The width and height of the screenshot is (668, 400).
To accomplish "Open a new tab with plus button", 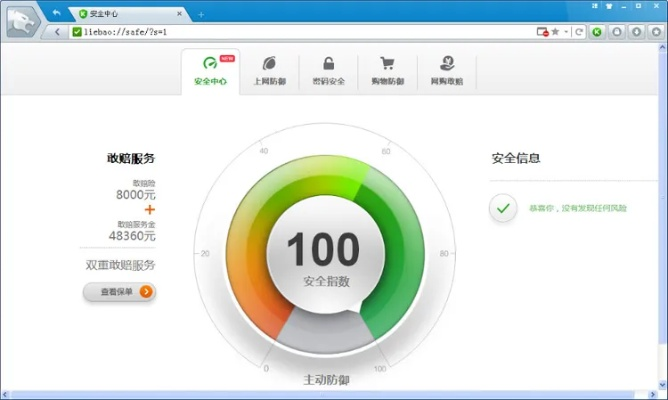I will [x=201, y=14].
